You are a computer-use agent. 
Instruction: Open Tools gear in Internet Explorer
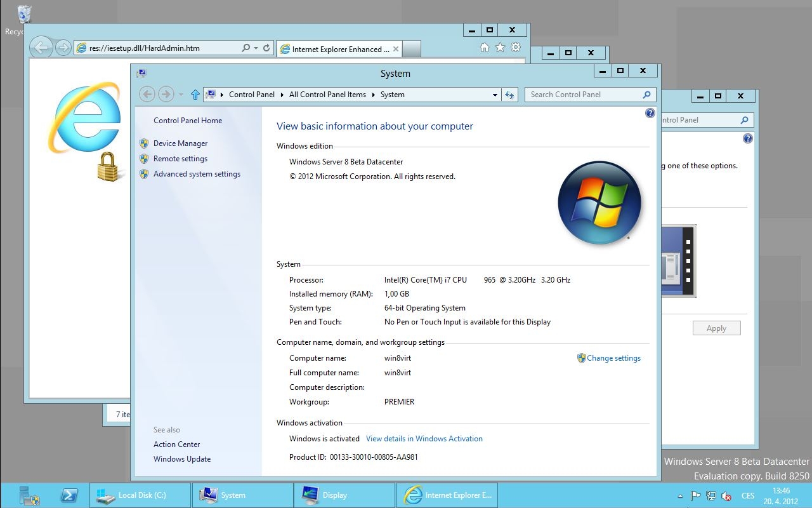click(516, 48)
